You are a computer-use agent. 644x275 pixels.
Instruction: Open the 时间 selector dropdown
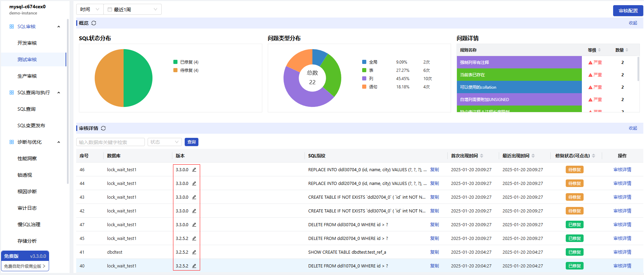90,9
